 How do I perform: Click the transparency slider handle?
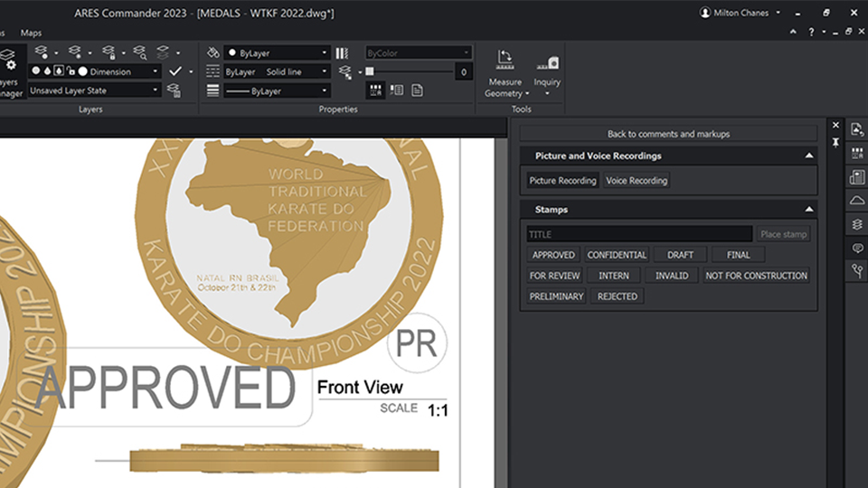point(369,71)
